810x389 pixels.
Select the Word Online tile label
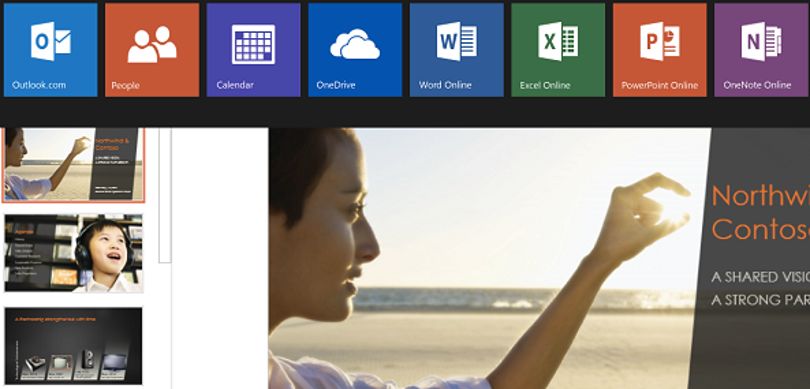point(445,85)
